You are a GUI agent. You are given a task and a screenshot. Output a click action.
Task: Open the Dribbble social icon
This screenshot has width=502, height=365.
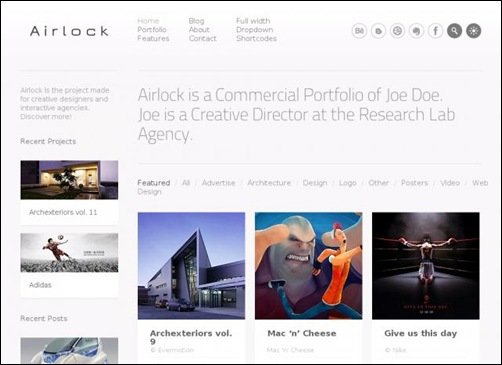(397, 31)
